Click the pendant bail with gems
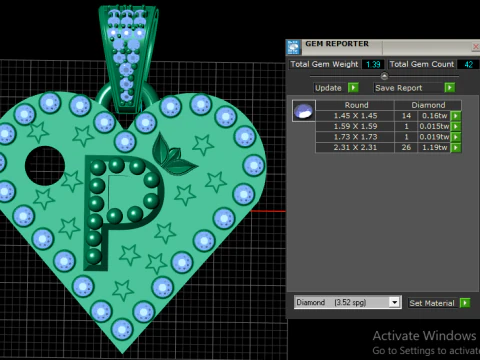 (128, 58)
